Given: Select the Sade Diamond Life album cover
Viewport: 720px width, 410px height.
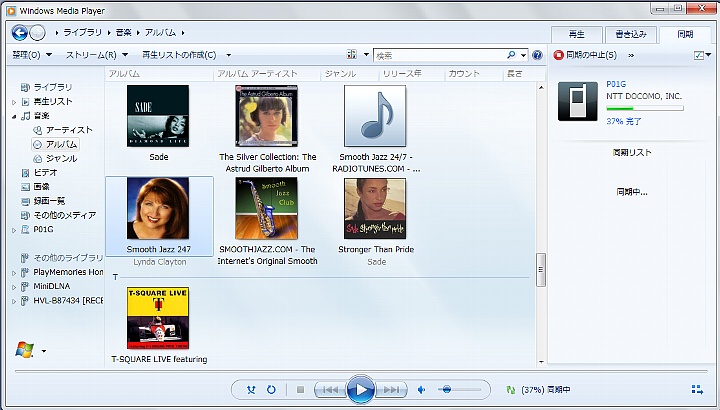Looking at the screenshot, I should click(x=158, y=116).
